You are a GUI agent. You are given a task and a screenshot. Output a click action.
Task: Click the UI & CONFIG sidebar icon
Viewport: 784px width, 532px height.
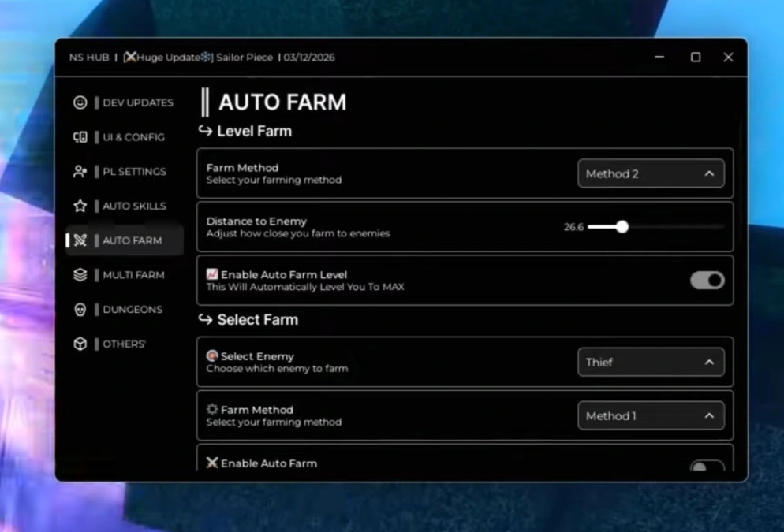80,137
